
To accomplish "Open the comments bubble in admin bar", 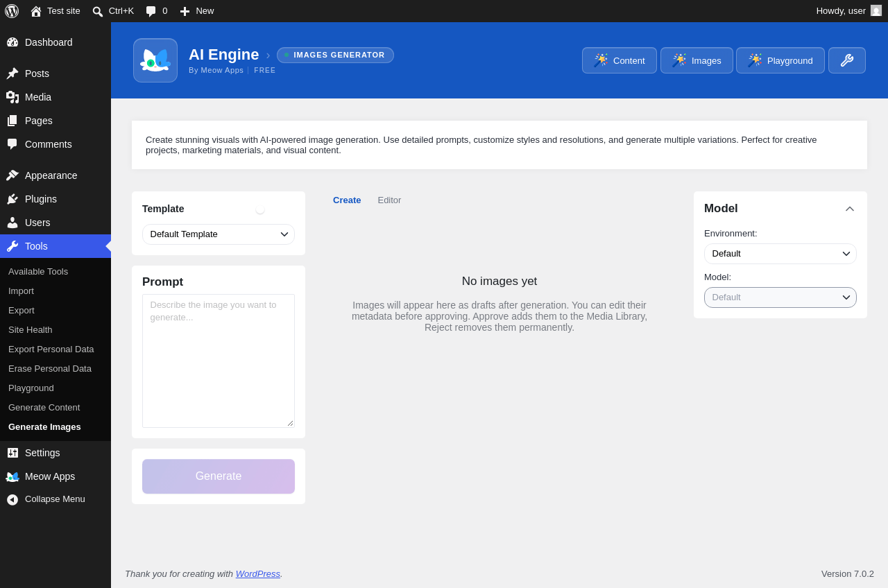I will coord(151,11).
